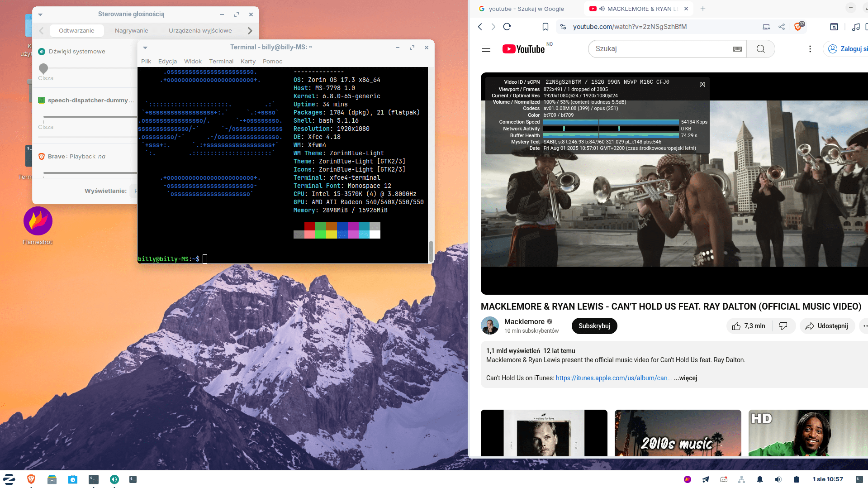Click the Macklemore channel avatar
The image size is (868, 488).
pos(490,325)
